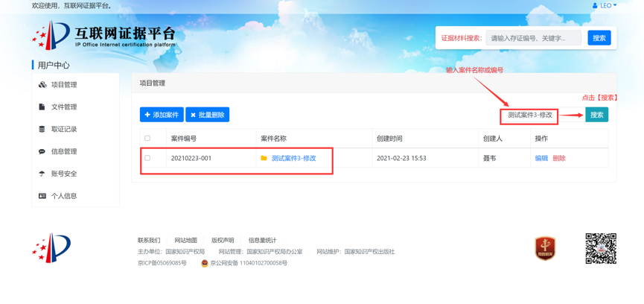Open 网站地图 in the footer

(185, 241)
